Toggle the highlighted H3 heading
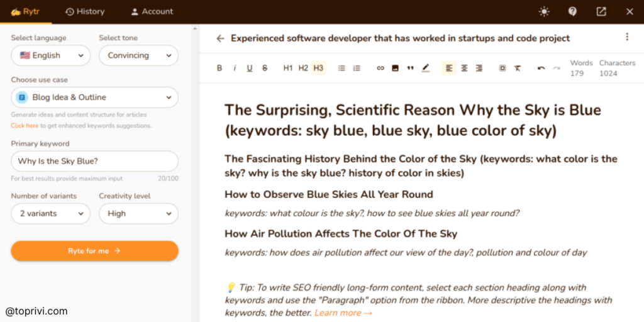 coord(318,68)
